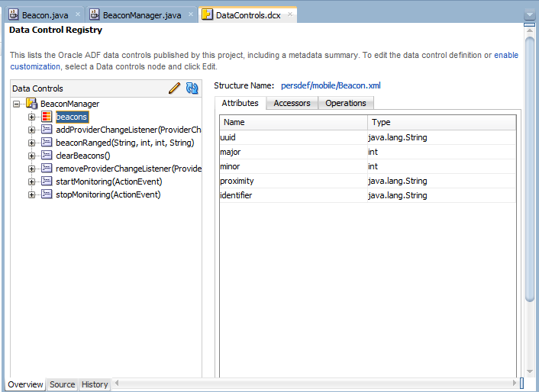
Task: Open the Accessors tab
Action: coord(292,103)
